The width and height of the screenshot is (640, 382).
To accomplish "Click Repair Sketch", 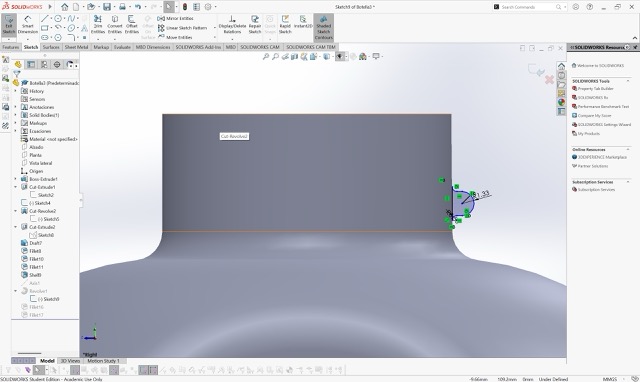I will pos(255,25).
